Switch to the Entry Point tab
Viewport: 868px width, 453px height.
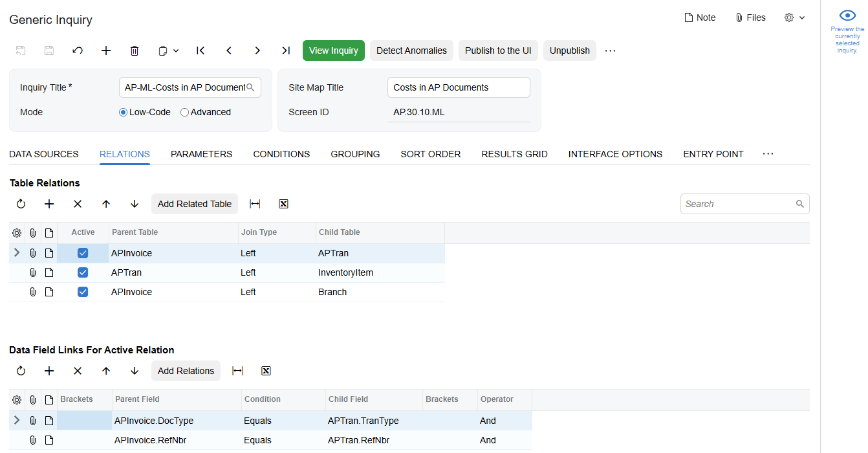click(x=713, y=154)
